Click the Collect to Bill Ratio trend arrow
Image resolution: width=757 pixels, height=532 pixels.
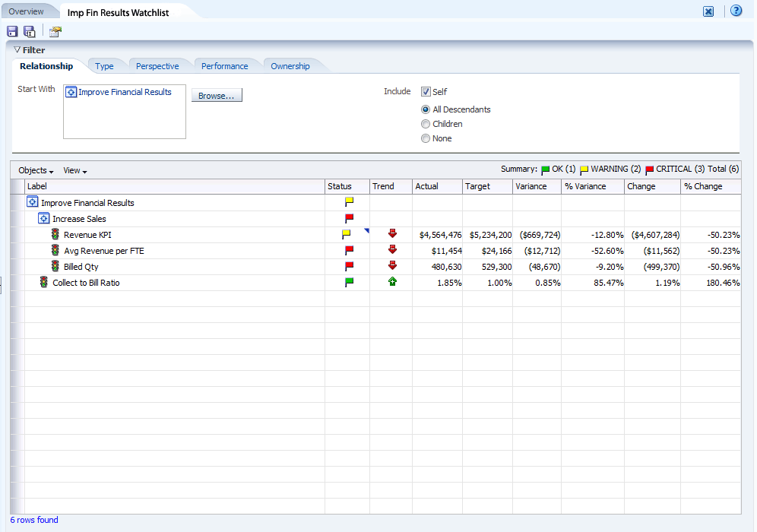pos(392,282)
